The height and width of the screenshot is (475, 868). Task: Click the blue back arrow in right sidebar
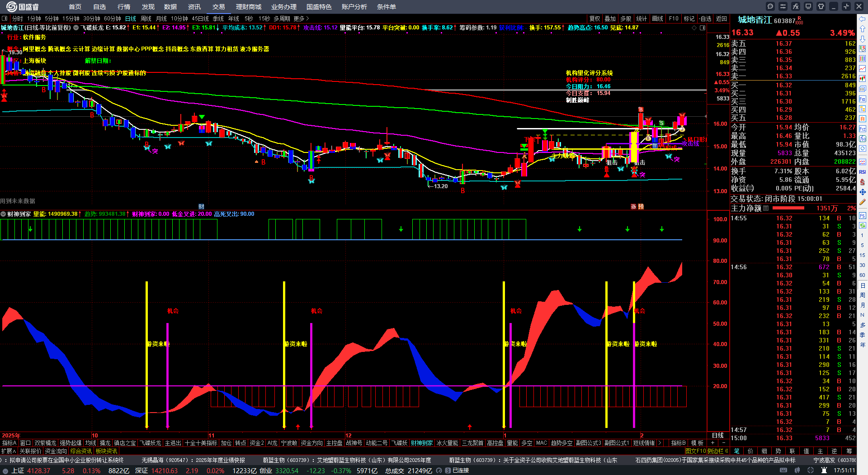coord(863,19)
